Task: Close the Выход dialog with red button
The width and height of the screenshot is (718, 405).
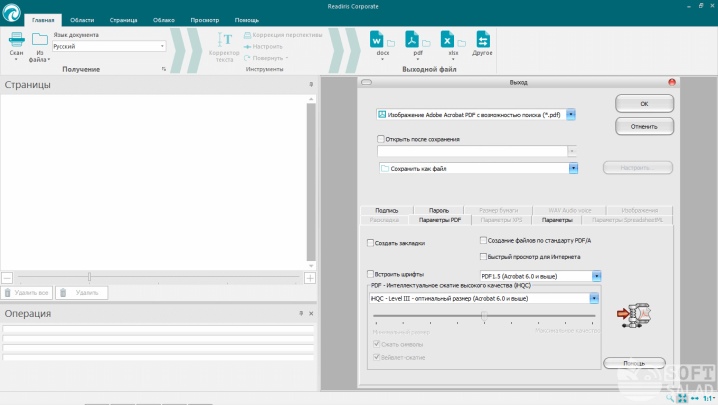Action: coord(672,82)
